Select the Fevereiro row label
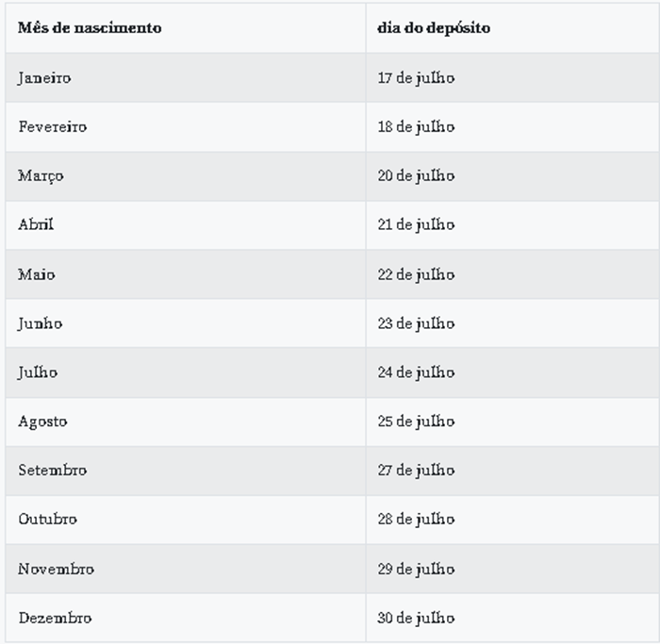The image size is (660, 644). click(53, 127)
